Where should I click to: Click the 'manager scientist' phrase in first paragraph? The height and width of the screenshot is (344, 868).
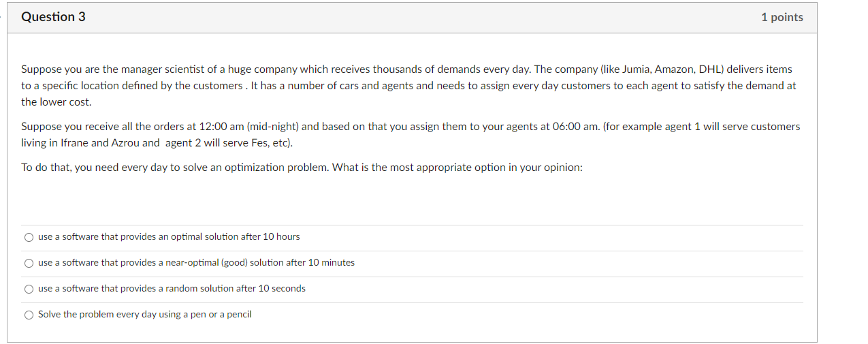pyautogui.click(x=144, y=69)
